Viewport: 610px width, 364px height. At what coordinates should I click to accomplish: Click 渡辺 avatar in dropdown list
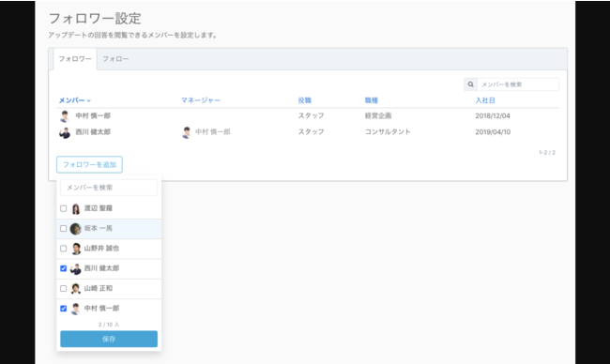[76, 209]
